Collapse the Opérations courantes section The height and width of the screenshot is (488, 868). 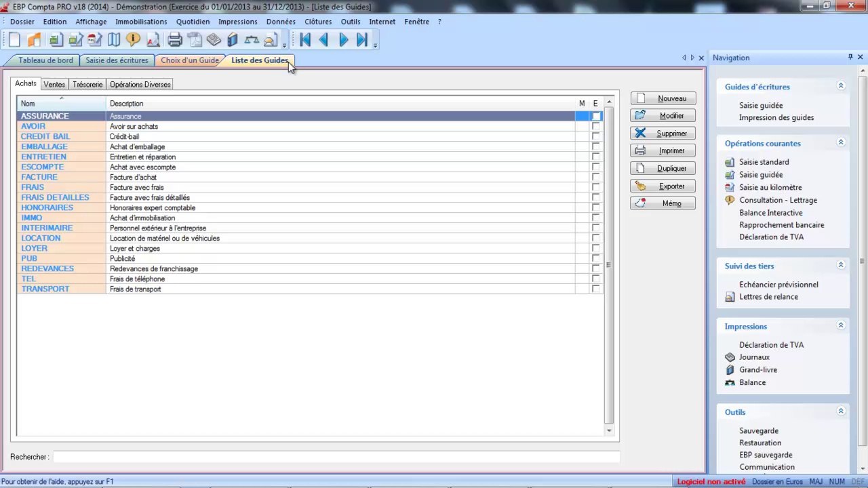tap(841, 143)
